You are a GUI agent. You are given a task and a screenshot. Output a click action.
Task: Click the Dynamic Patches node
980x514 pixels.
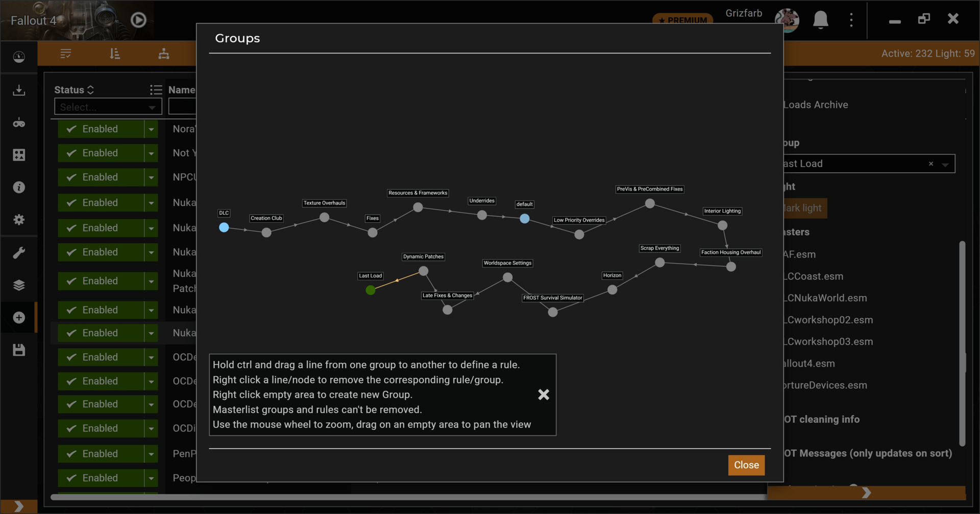pos(423,271)
